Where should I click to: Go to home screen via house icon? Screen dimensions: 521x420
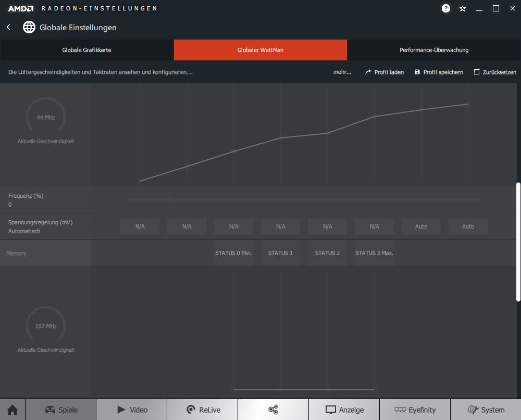click(13, 410)
